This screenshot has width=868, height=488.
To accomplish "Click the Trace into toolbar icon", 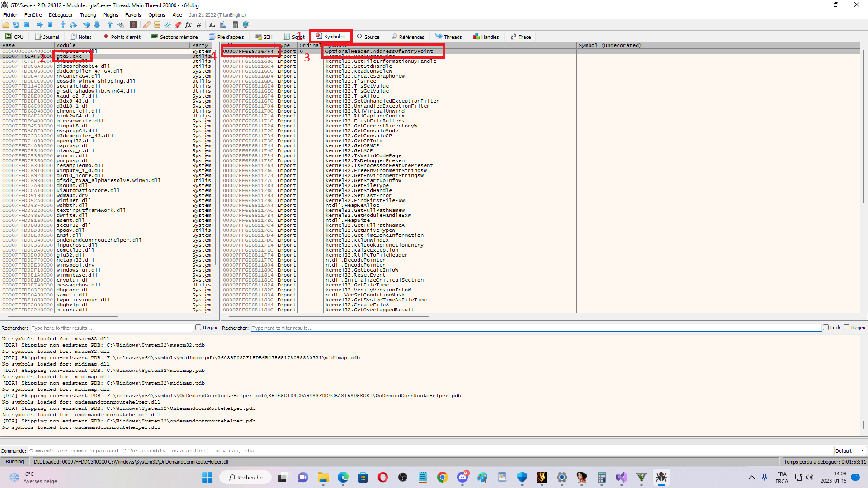I will tap(86, 25).
